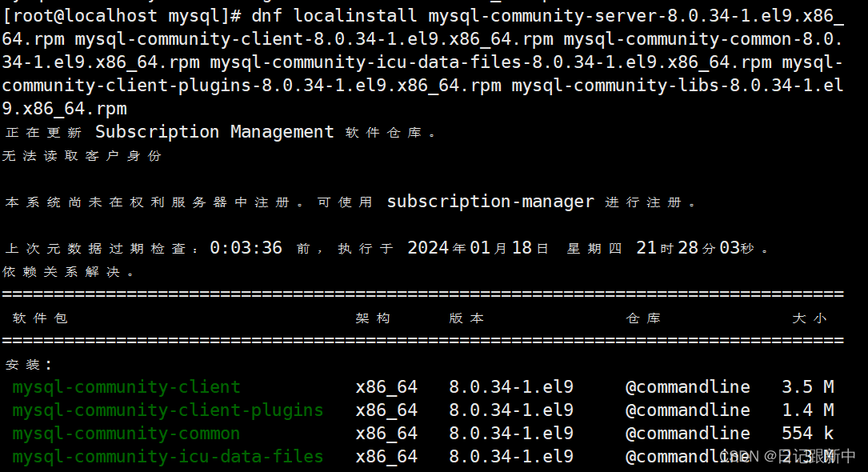Select the version text 8.0.34-1.el9
This screenshot has height=472, width=868.
point(510,386)
